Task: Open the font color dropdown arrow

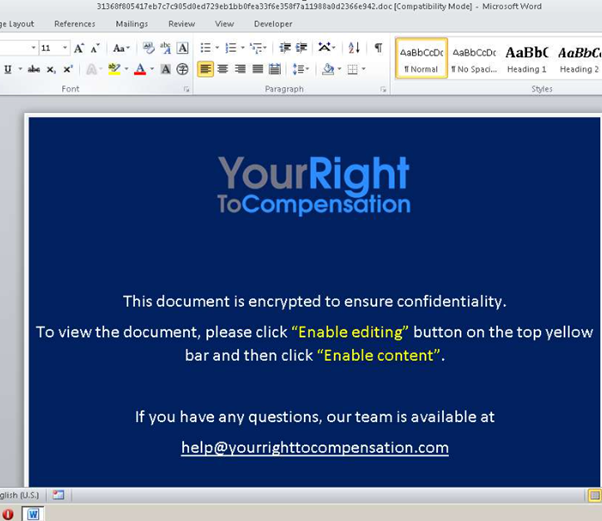Action: pyautogui.click(x=152, y=69)
